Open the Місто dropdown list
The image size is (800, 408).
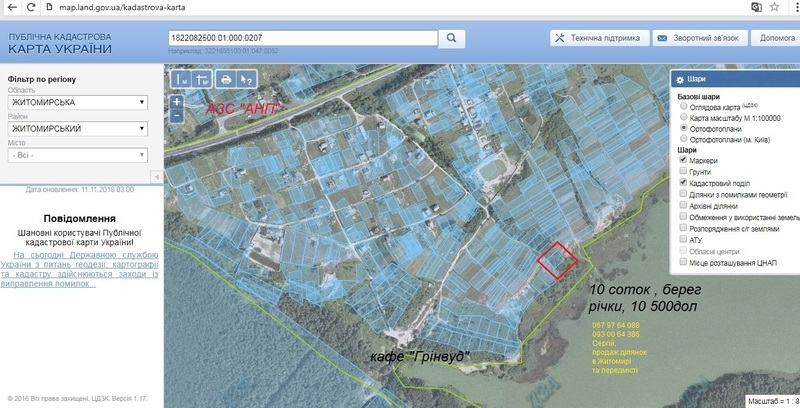pos(77,156)
